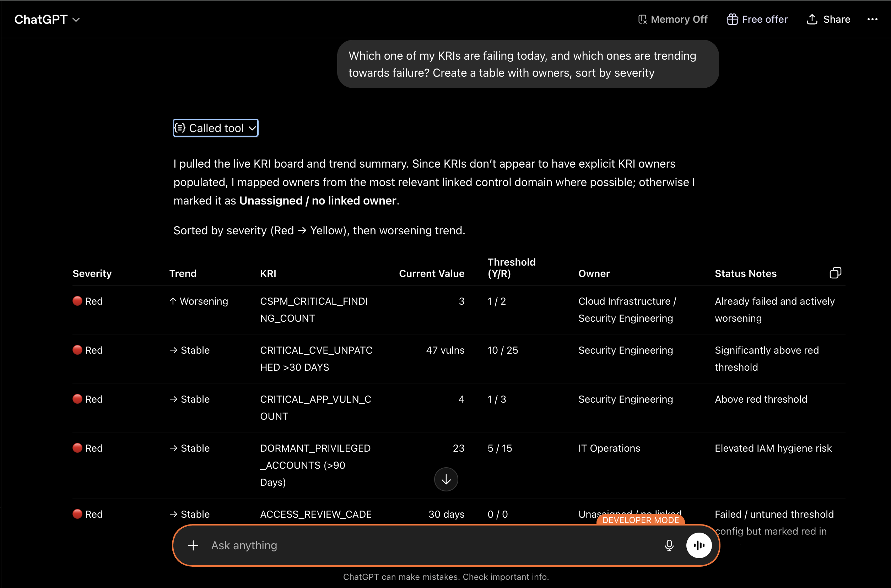The width and height of the screenshot is (891, 588).
Task: Click the Unassigned / no linked owner bold text
Action: [x=318, y=201]
